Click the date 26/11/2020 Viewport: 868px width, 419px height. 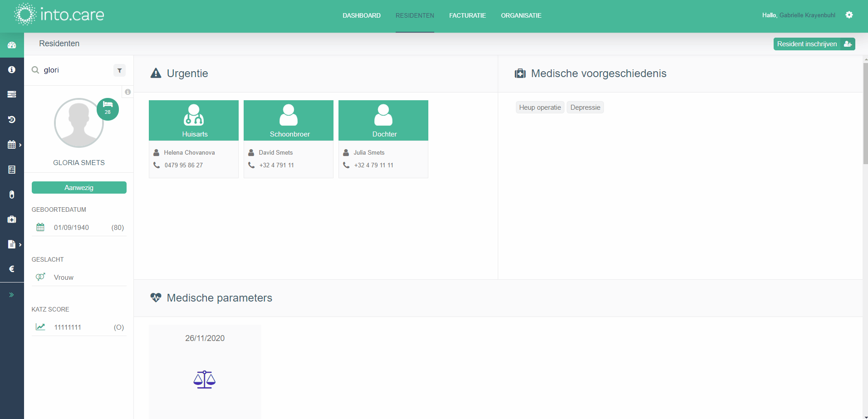point(205,338)
